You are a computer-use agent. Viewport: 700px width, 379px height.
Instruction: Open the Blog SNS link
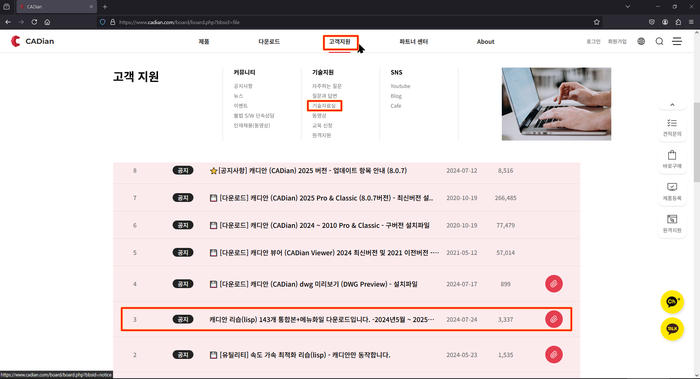396,96
